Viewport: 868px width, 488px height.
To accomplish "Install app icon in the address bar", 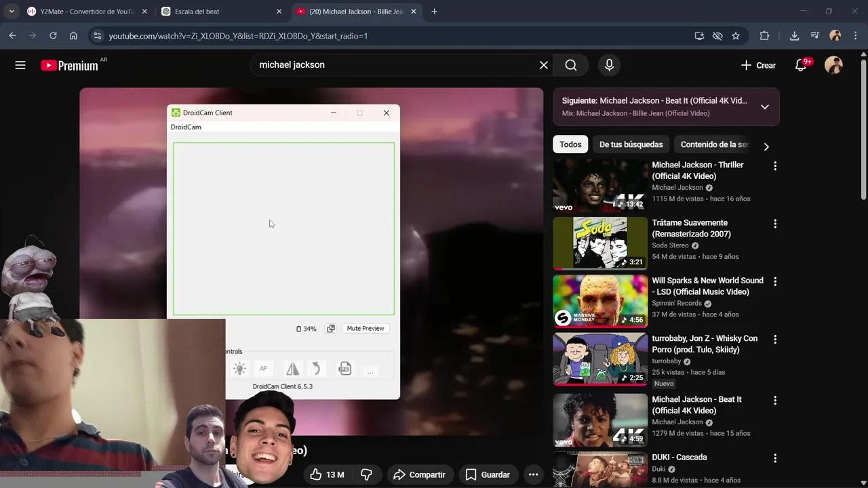I will tap(699, 36).
